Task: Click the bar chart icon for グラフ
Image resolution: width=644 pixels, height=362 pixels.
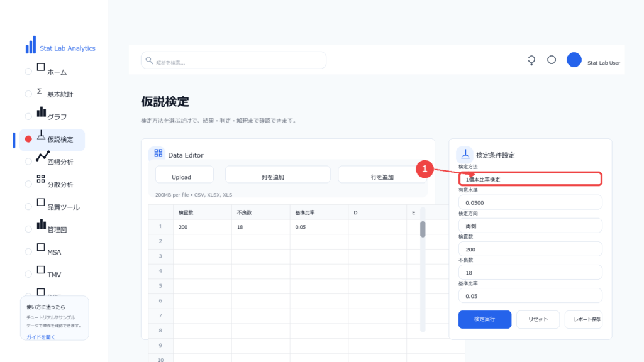Action: coord(41,112)
